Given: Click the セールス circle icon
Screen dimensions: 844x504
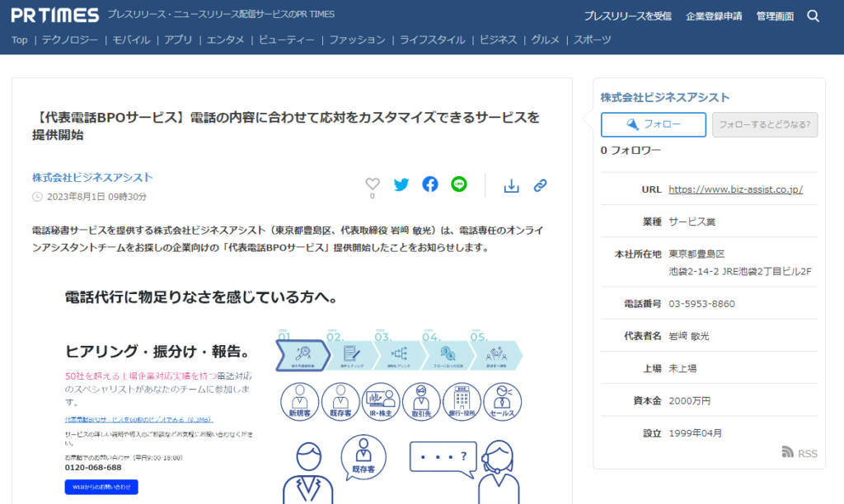Looking at the screenshot, I should tap(502, 401).
